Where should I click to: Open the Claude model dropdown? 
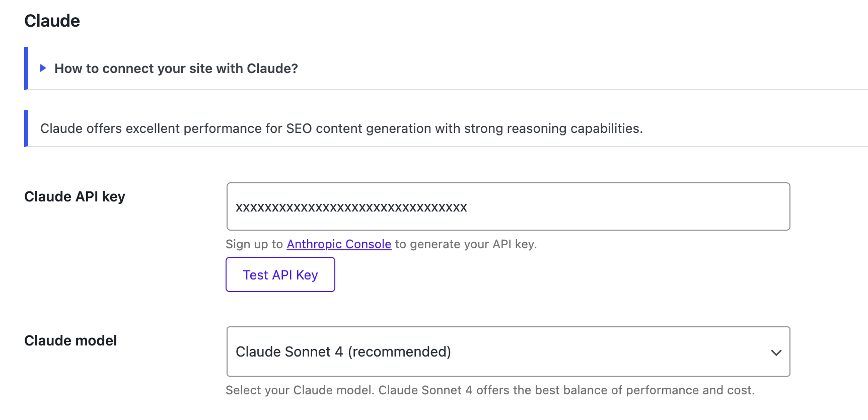[508, 352]
